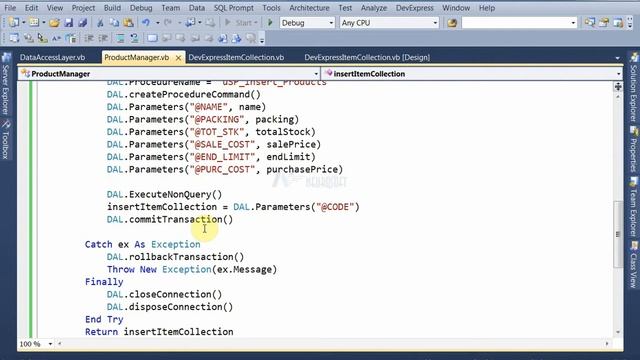Click the Increase Indent icon
640x360 pixels.
[x=103, y=38]
